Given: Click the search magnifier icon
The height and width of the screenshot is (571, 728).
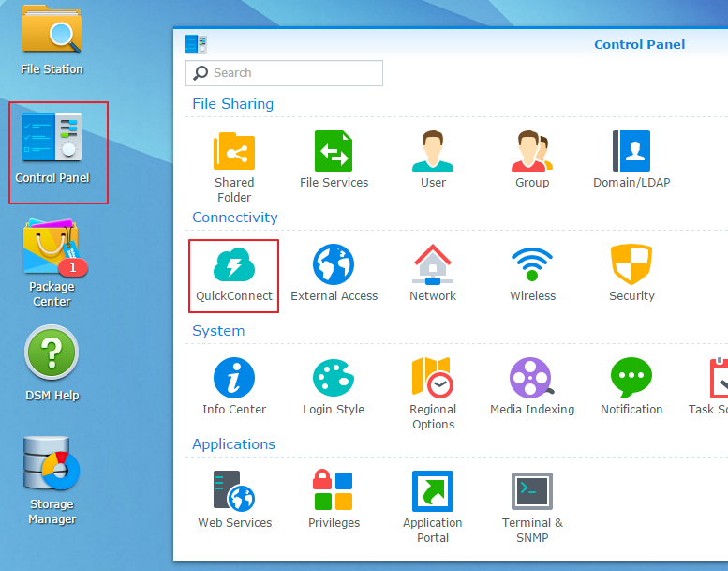Looking at the screenshot, I should pos(201,73).
